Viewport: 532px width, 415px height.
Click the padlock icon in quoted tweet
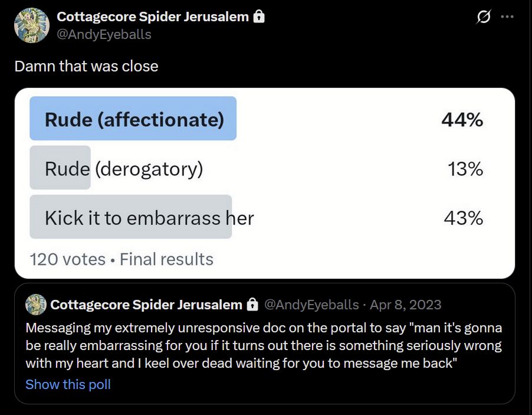[x=252, y=305]
